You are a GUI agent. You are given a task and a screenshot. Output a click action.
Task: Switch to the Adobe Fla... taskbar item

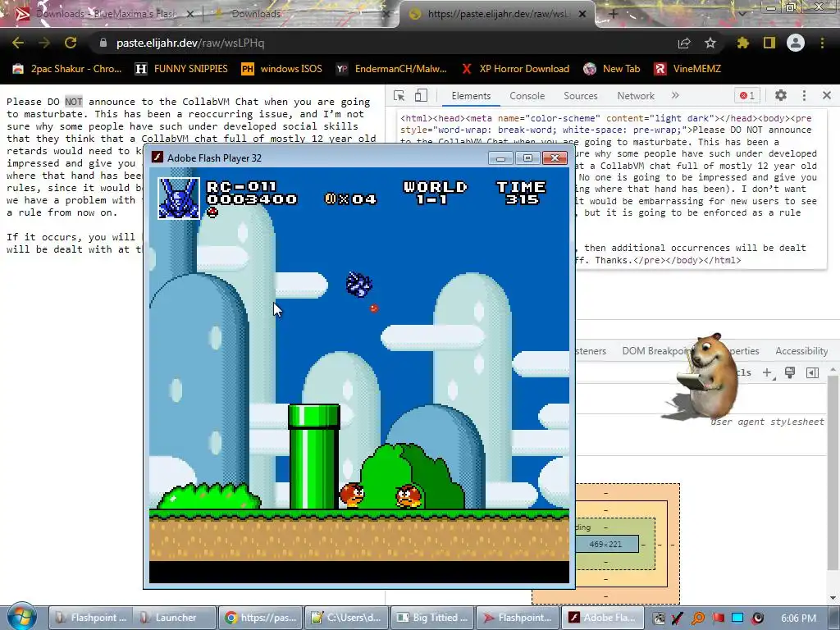[x=601, y=618]
